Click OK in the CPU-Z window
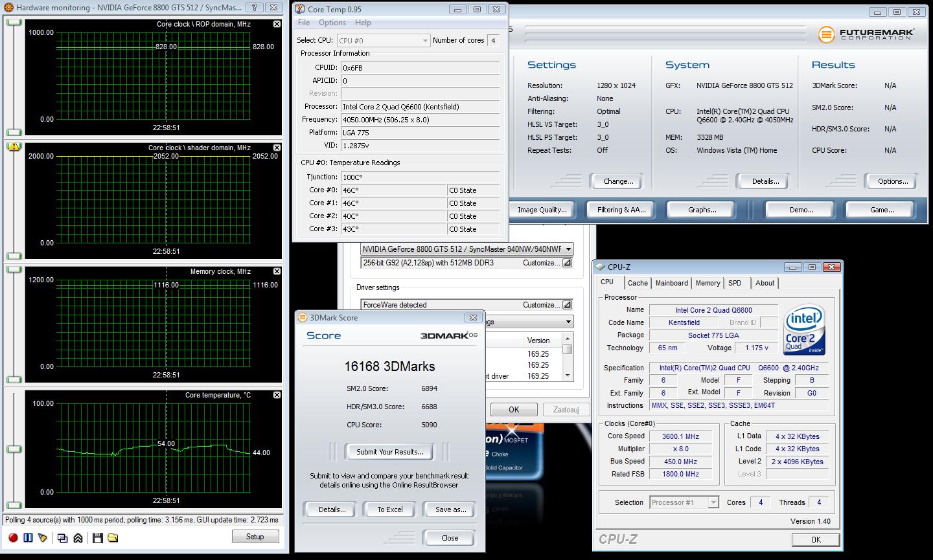Screen dimensions: 933x560 816,539
